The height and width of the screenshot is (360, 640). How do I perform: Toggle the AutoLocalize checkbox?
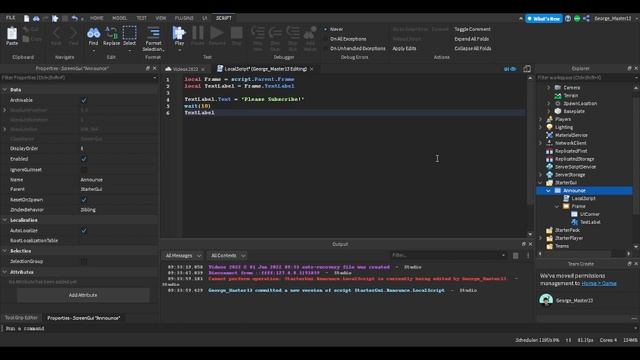(84, 231)
